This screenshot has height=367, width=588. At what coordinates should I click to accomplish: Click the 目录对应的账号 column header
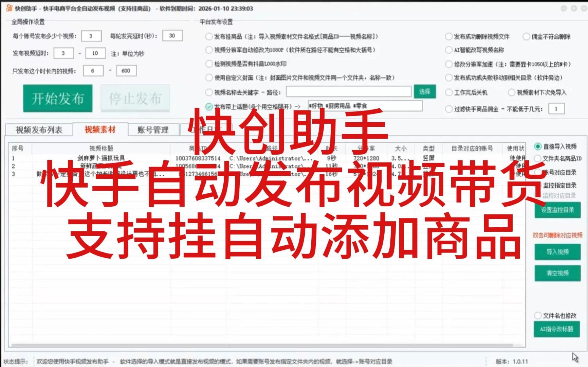tap(472, 148)
